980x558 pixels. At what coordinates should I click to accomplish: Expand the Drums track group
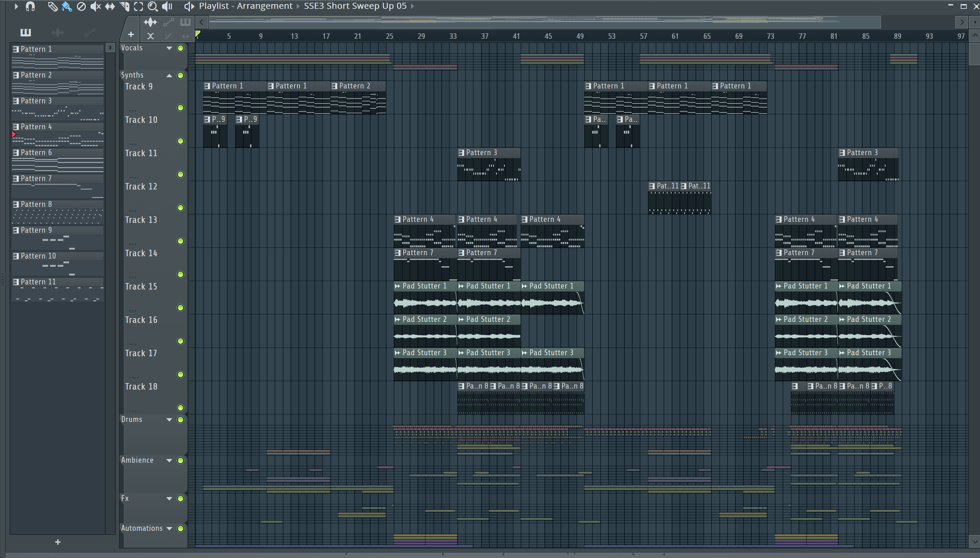click(169, 420)
